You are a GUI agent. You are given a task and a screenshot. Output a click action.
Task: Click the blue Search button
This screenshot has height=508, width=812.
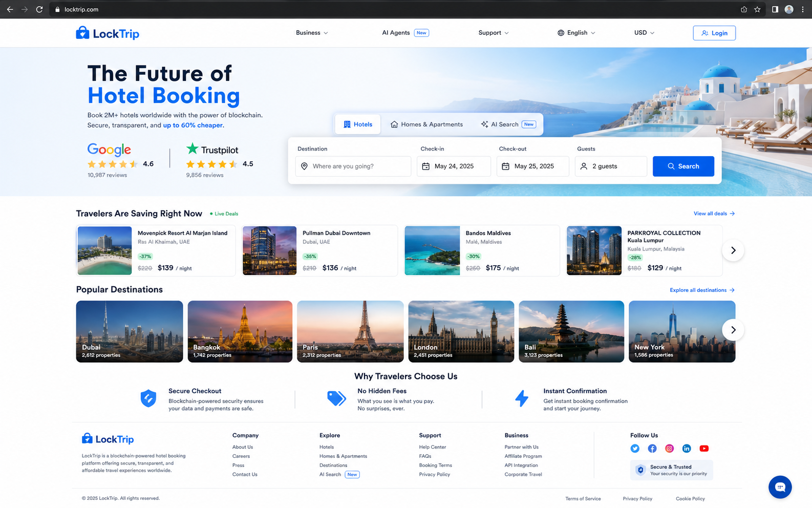pos(683,166)
